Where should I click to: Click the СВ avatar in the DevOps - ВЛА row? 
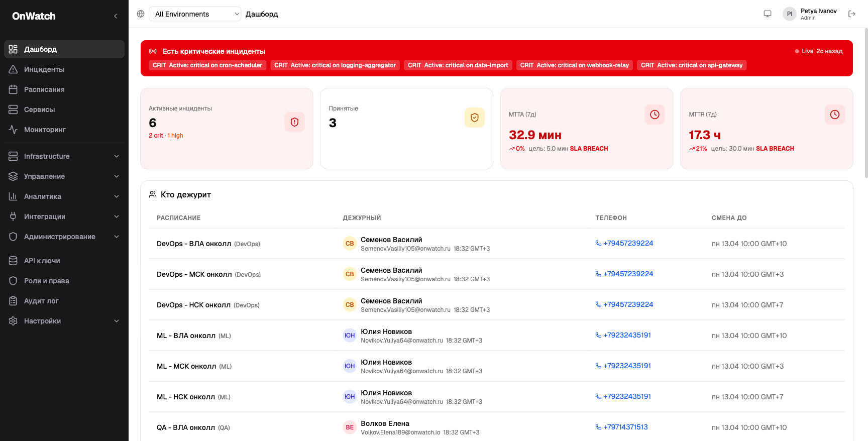point(350,244)
